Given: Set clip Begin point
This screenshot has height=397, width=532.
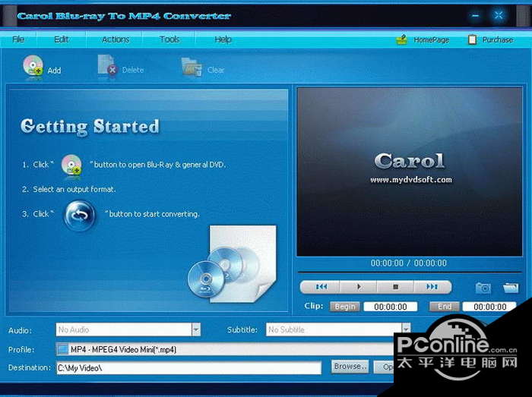Looking at the screenshot, I should 345,307.
